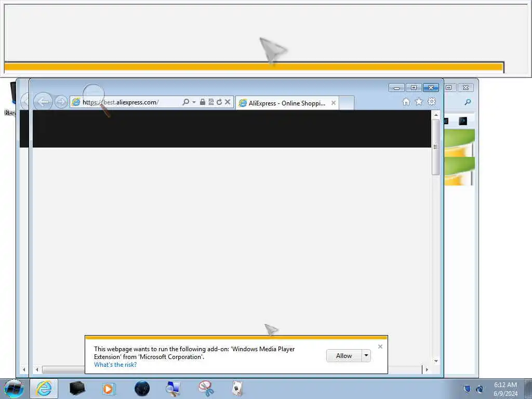Image resolution: width=532 pixels, height=399 pixels.
Task: Click the horizontal scrollbar left arrow
Action: 37,369
